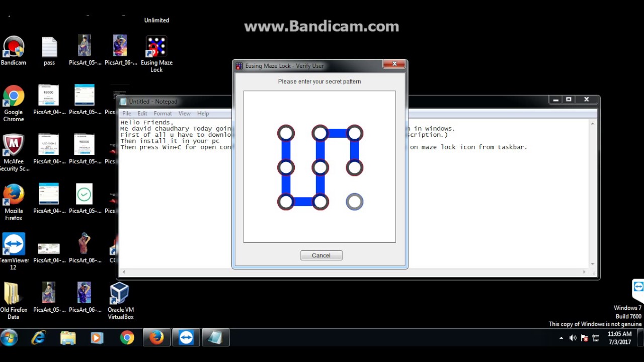Select the McAfee Security Scan desktop icon
The height and width of the screenshot is (362, 644).
[x=14, y=153]
